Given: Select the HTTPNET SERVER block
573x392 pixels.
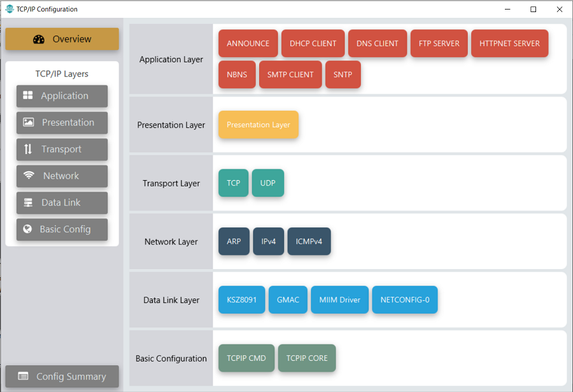Looking at the screenshot, I should [509, 43].
